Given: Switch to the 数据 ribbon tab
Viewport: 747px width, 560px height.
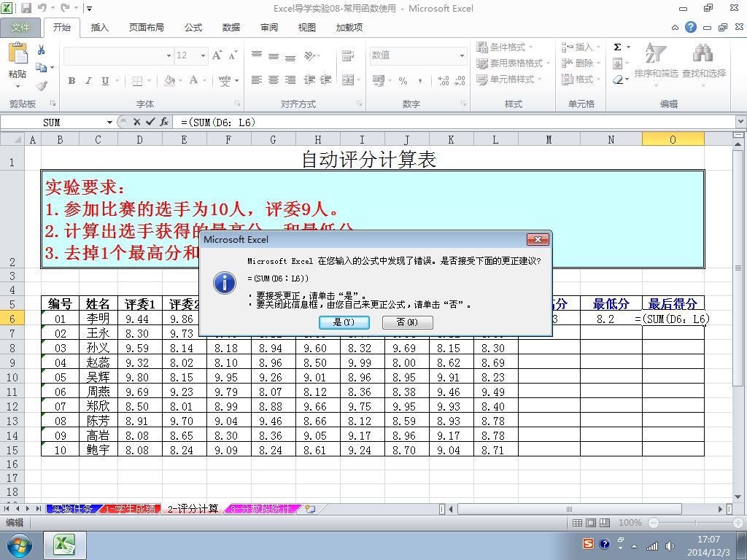Looking at the screenshot, I should 231,28.
